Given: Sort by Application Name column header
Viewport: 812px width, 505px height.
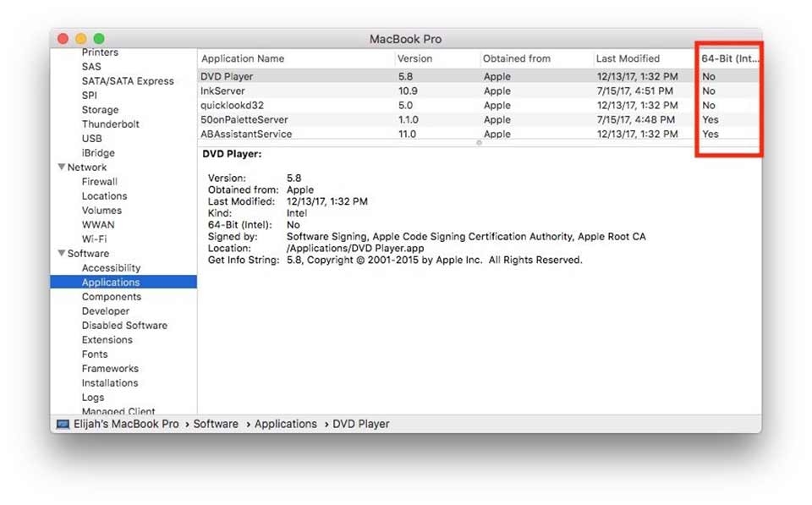Looking at the screenshot, I should coord(296,58).
